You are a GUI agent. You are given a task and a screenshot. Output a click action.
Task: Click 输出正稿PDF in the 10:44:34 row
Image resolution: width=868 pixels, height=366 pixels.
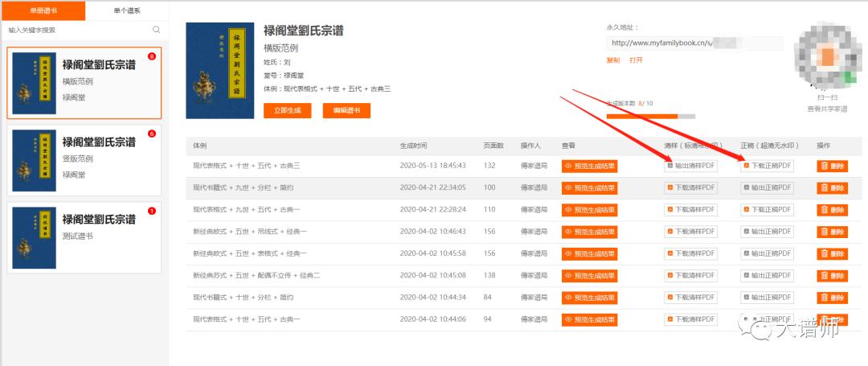[768, 298]
